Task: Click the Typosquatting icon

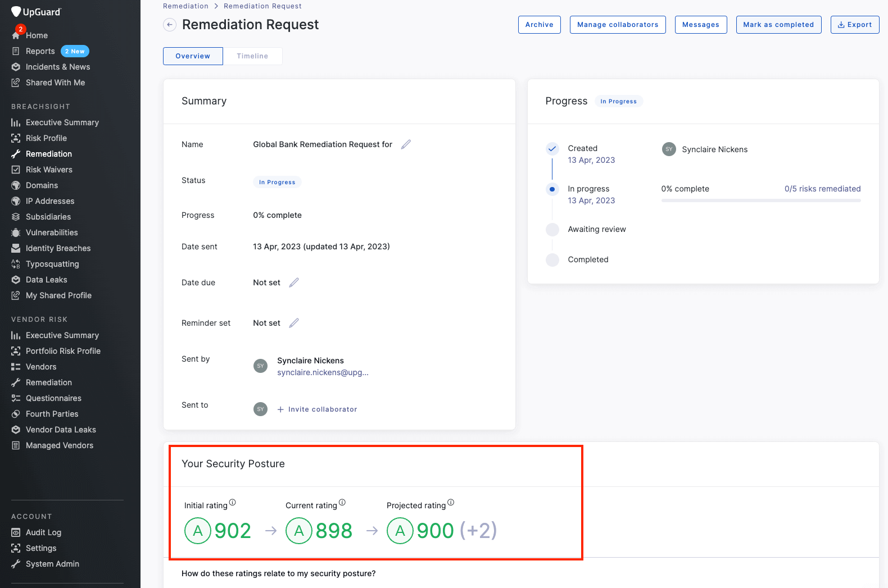Action: pos(16,264)
